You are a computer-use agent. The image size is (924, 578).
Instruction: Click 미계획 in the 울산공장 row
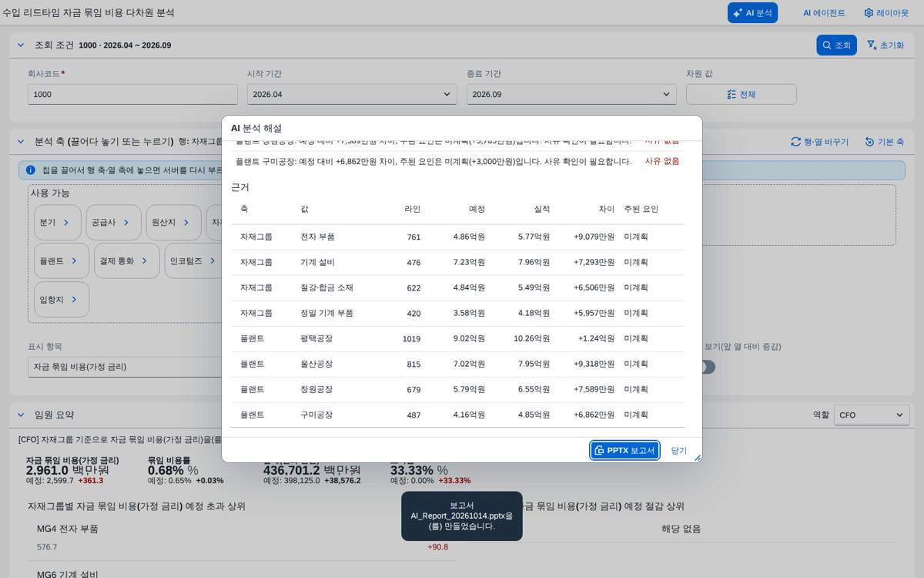[636, 364]
